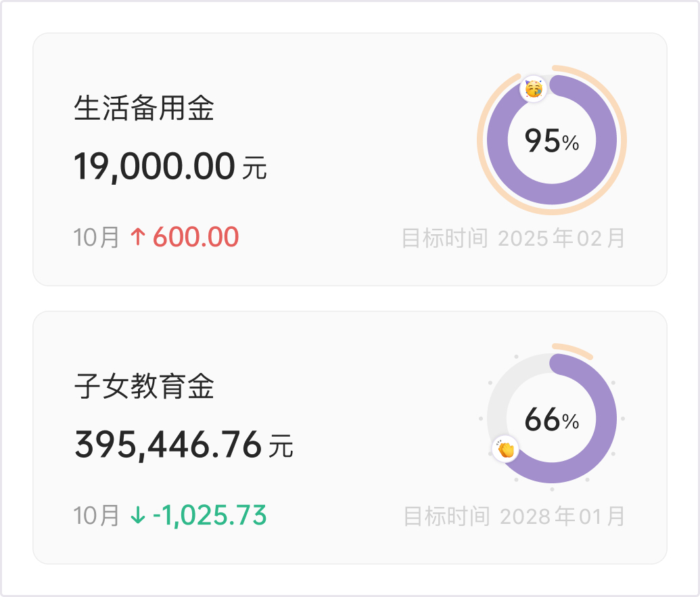This screenshot has width=700, height=597.
Task: Click the red 600.00 monthly change
Action: coord(195,237)
